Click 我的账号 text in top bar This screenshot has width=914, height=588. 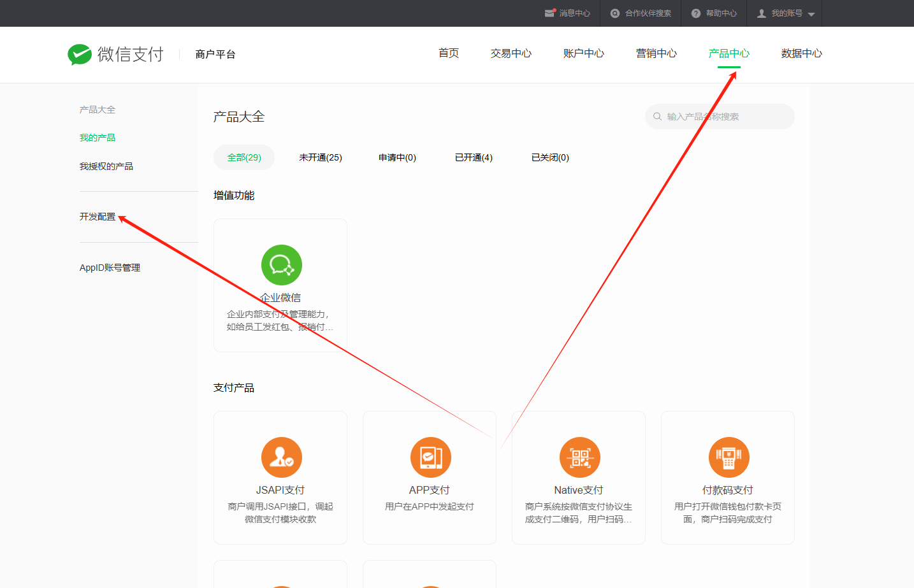(787, 13)
